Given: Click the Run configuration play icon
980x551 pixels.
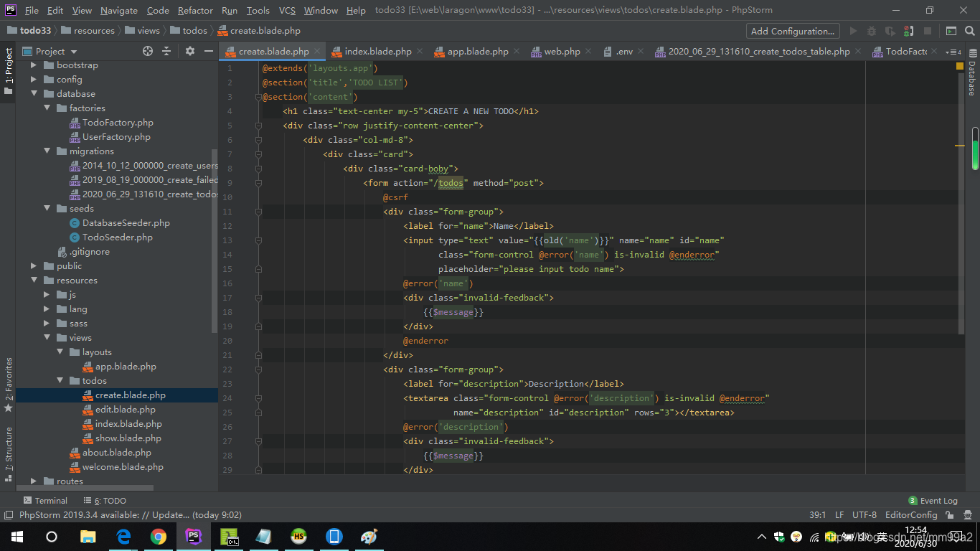Looking at the screenshot, I should pos(853,31).
